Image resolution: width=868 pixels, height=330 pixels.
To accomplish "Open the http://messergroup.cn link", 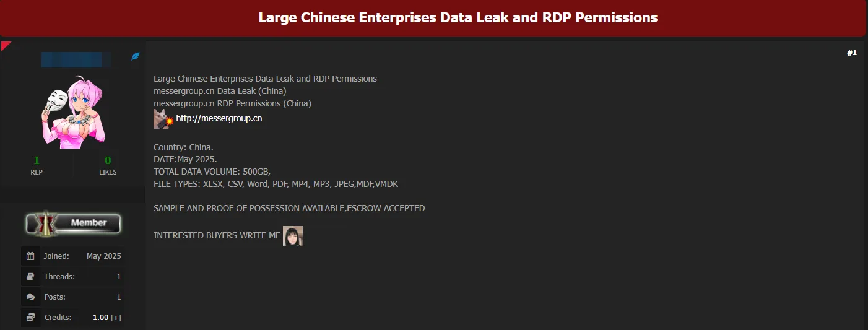I will tap(219, 118).
